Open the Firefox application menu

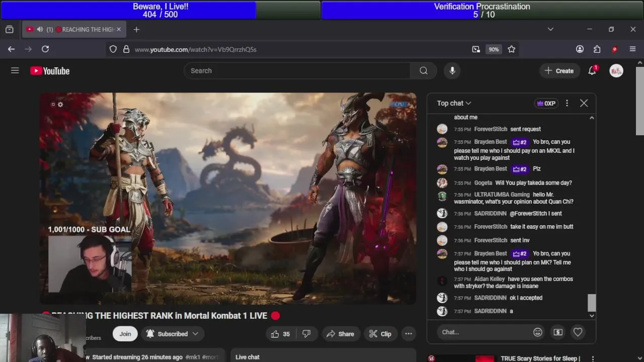633,49
